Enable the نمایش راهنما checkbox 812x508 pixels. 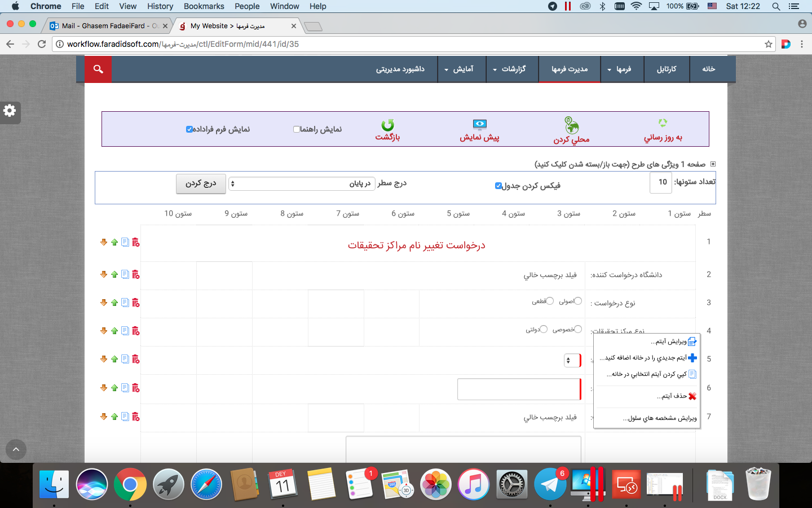297,129
